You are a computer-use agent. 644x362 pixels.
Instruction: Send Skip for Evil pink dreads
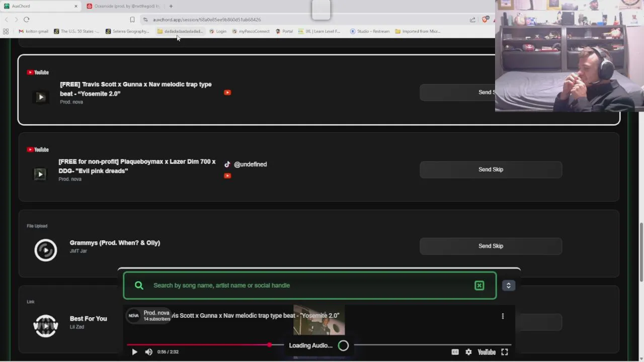point(491,169)
